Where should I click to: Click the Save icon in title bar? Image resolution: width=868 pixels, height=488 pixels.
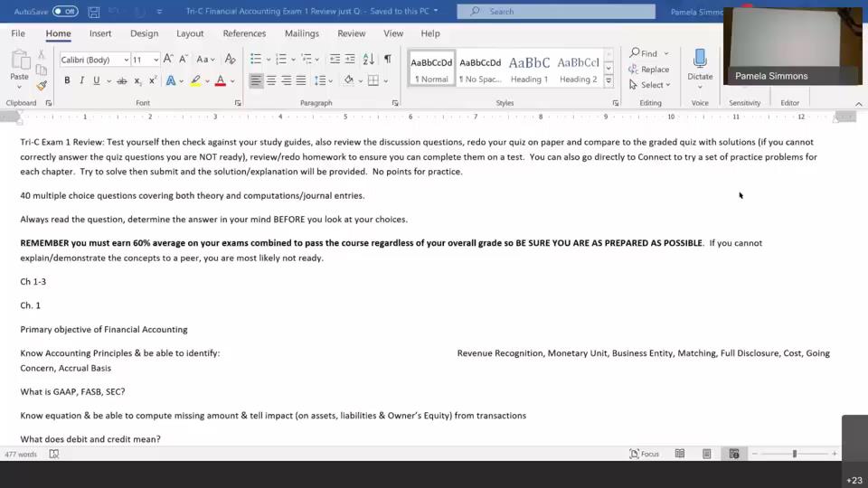(93, 11)
